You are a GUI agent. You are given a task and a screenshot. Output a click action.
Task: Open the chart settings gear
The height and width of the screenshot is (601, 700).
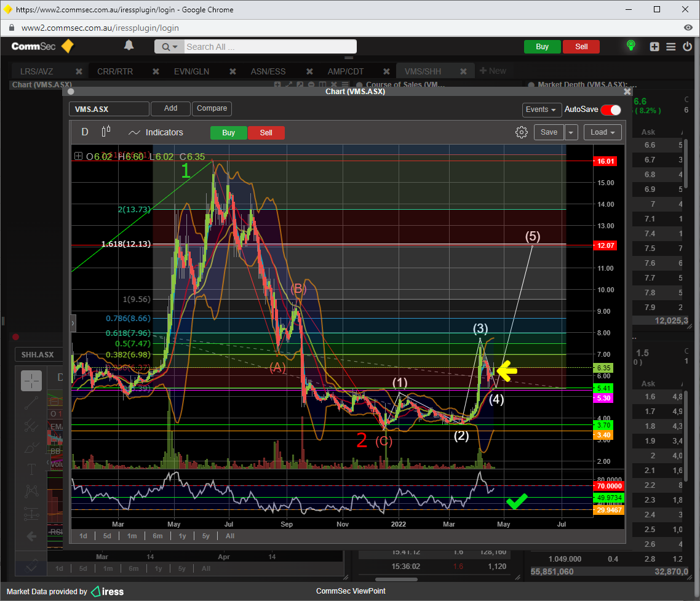point(521,132)
